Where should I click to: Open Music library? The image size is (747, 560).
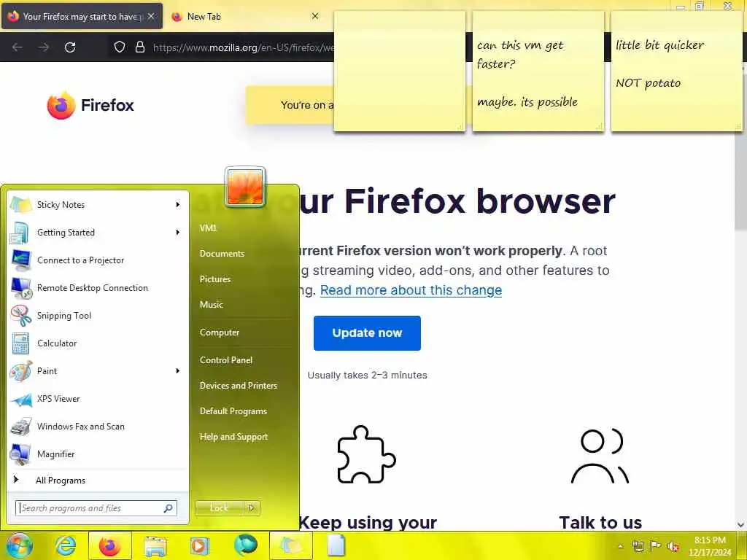point(211,305)
